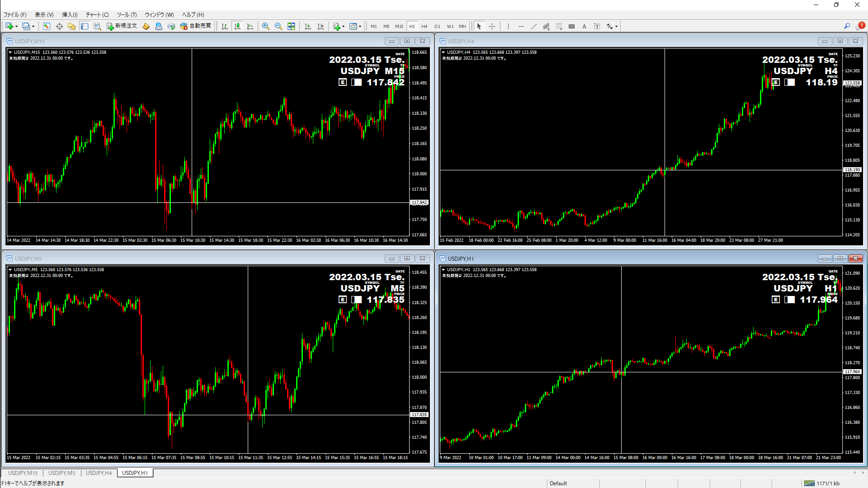Select the trendline drawing tool
Screen dimensions: 868x488
(x=534, y=26)
